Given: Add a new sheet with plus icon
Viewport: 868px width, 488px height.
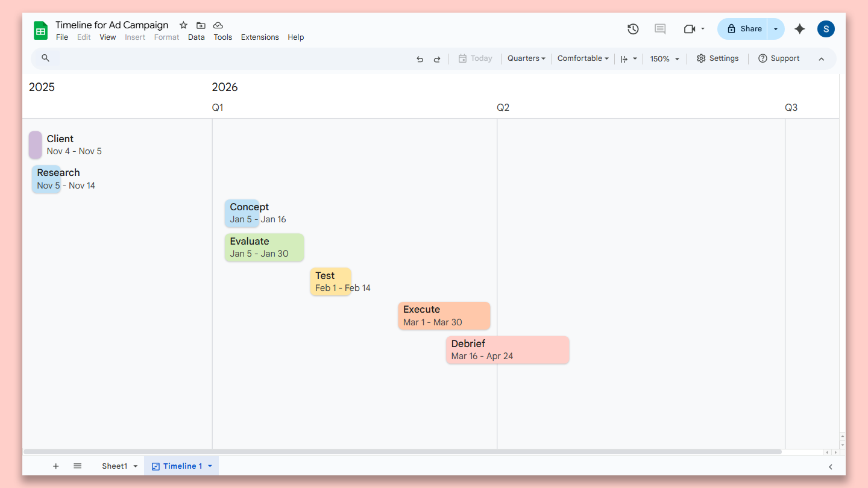Looking at the screenshot, I should tap(56, 466).
